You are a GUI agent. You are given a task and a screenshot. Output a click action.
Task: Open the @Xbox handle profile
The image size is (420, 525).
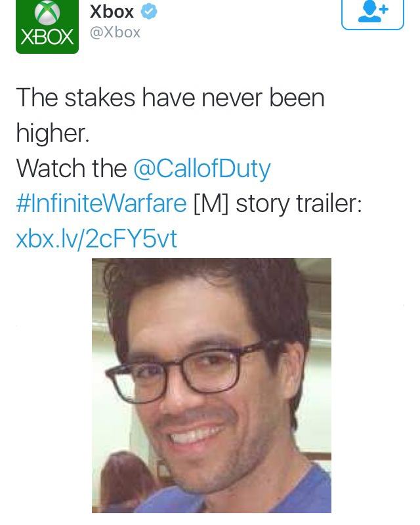point(115,32)
